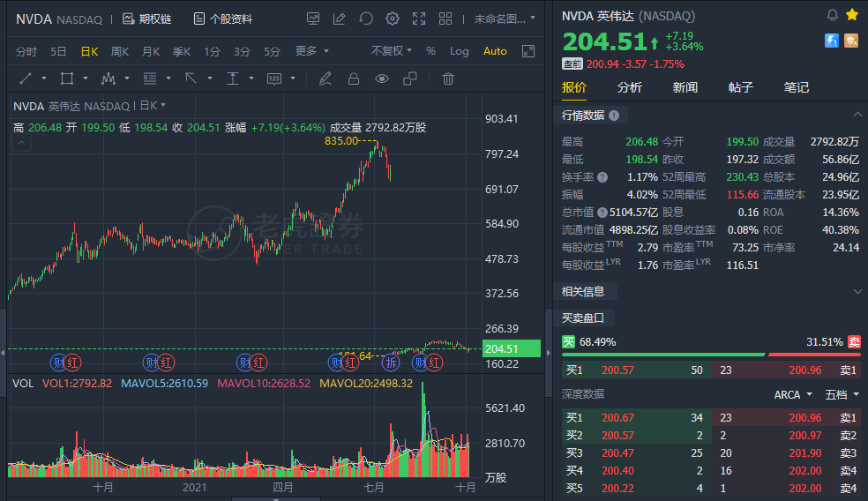The width and height of the screenshot is (868, 501).
Task: Click the 拆 stock split marker
Action: pyautogui.click(x=391, y=363)
